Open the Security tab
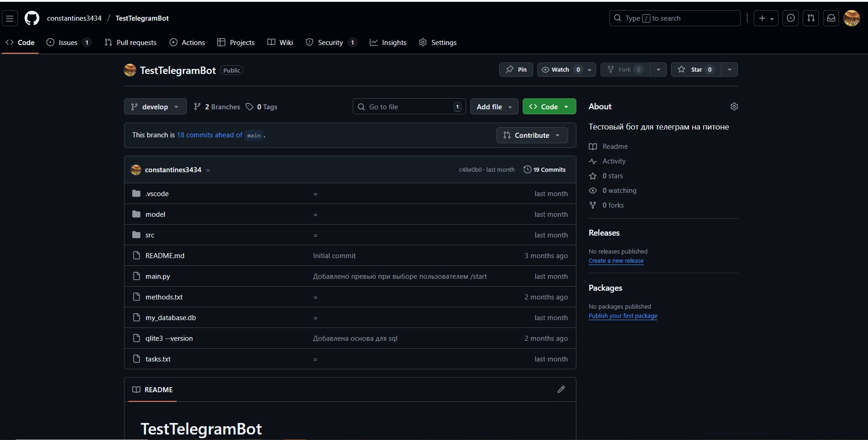Screen dimensions: 868x440 (331, 42)
